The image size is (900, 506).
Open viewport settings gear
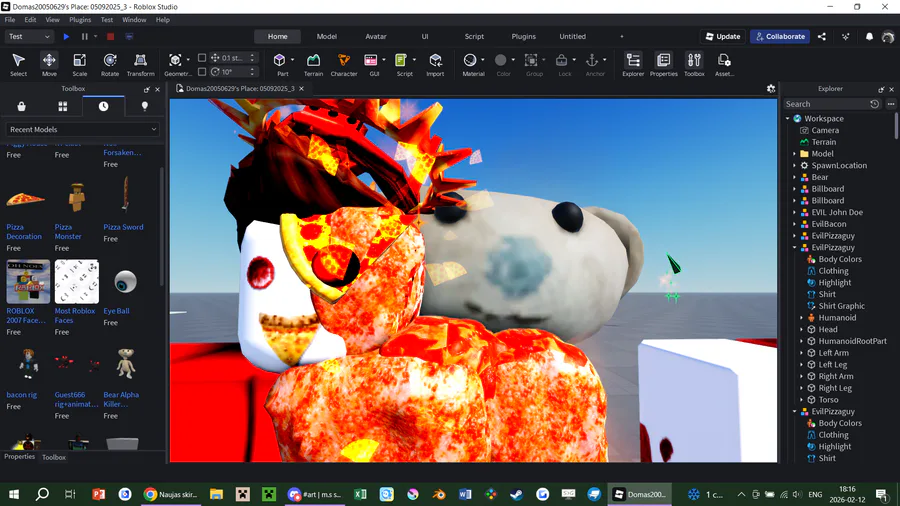pos(771,88)
